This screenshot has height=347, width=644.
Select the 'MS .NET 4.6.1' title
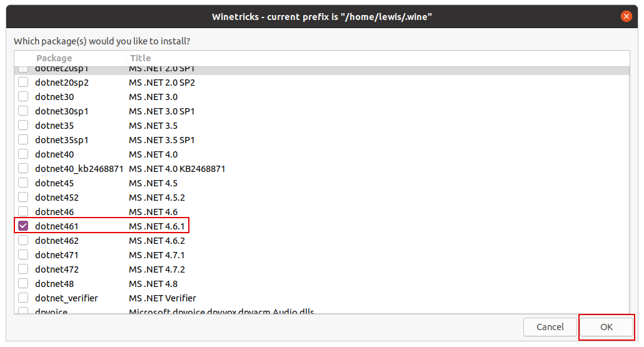click(157, 226)
